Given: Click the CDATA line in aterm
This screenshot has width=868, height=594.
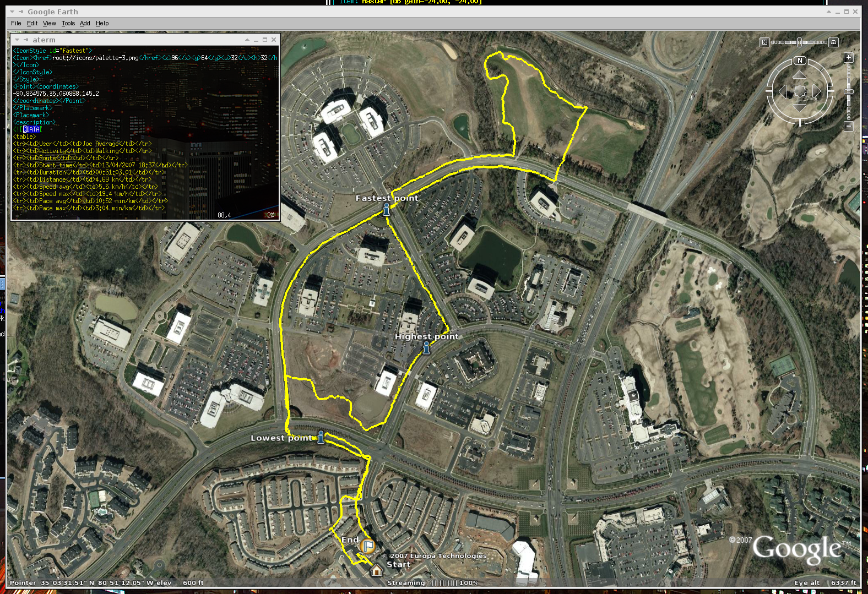Looking at the screenshot, I should point(27,129).
